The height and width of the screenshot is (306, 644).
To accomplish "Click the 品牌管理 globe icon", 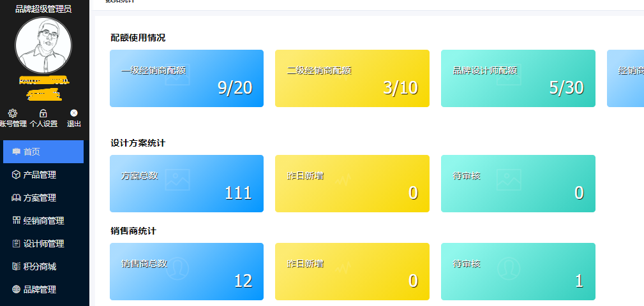I will click(x=16, y=289).
